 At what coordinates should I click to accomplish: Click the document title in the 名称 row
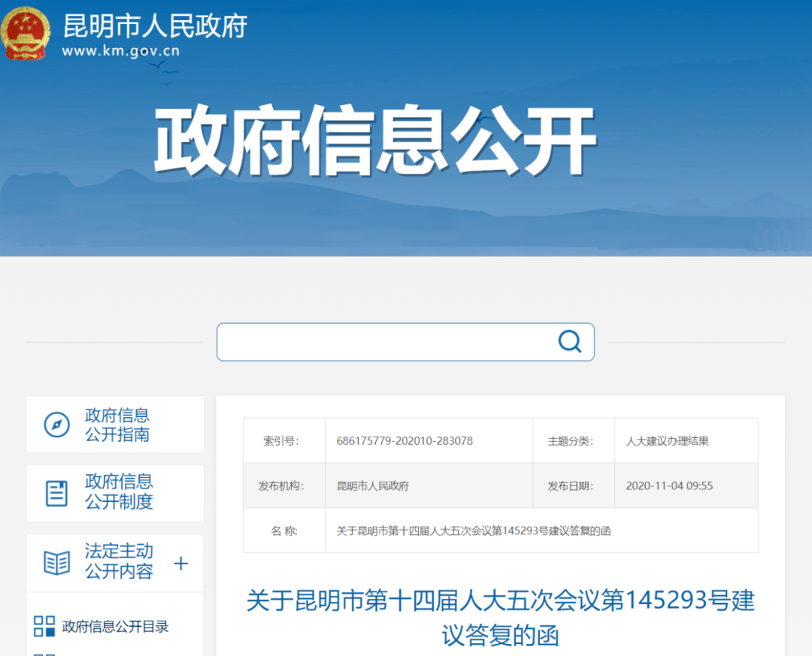tap(474, 531)
